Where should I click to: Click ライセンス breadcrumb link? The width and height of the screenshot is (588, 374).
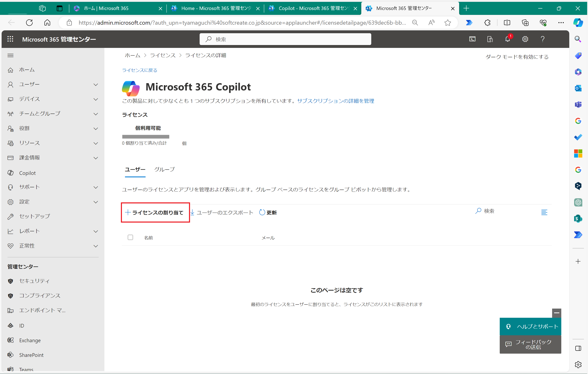[x=163, y=55]
